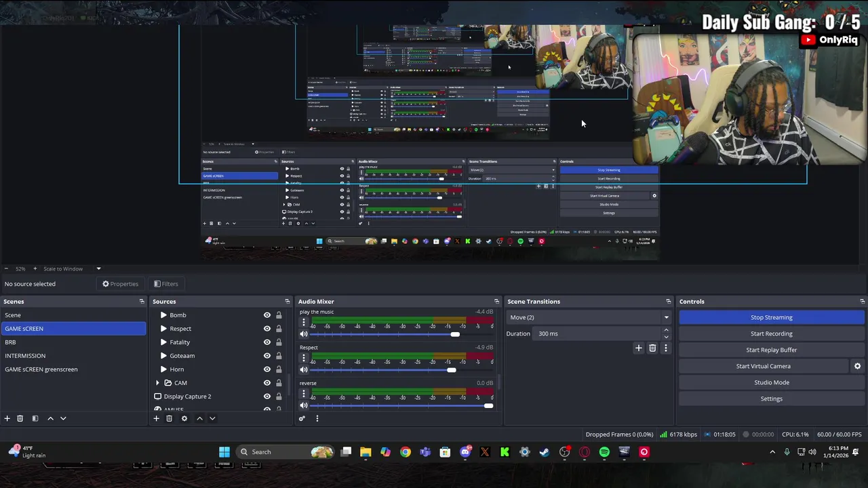
Task: Move source down in the Sources toolbar
Action: [x=212, y=418]
